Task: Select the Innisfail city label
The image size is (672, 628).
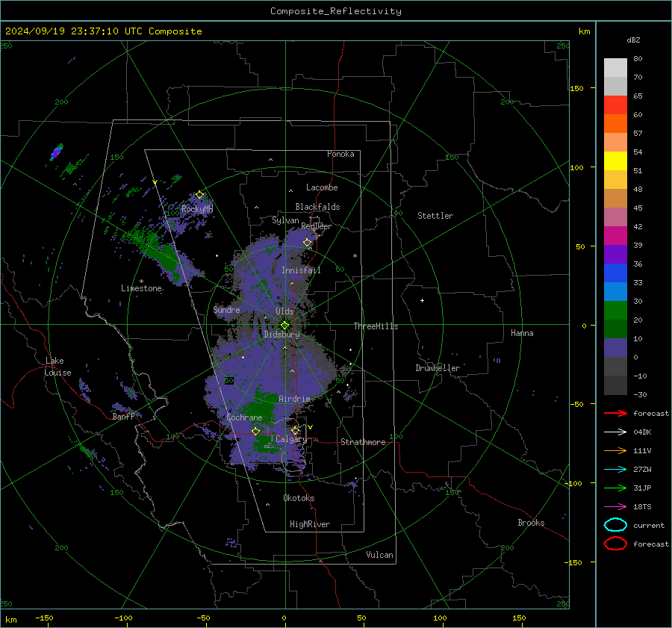Action: 301,270
